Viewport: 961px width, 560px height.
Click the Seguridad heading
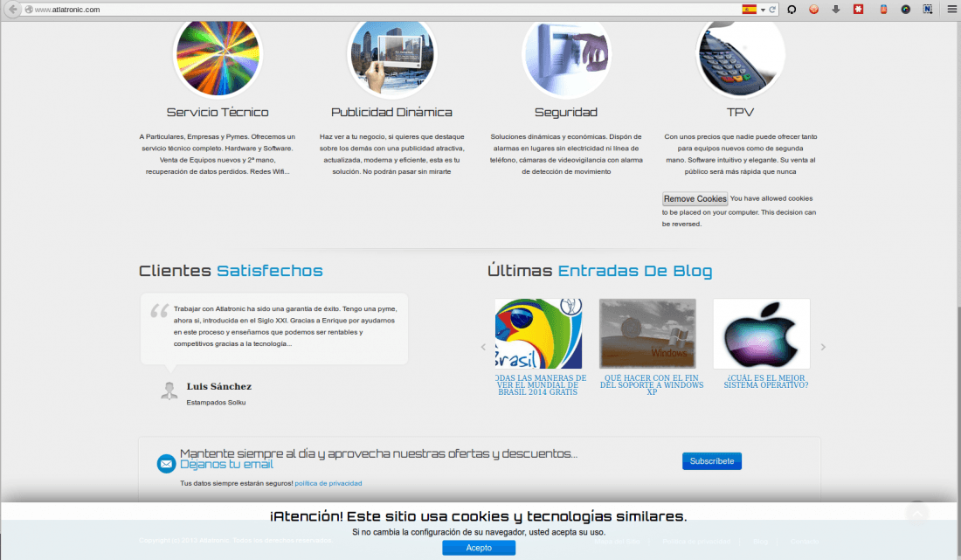click(x=566, y=112)
